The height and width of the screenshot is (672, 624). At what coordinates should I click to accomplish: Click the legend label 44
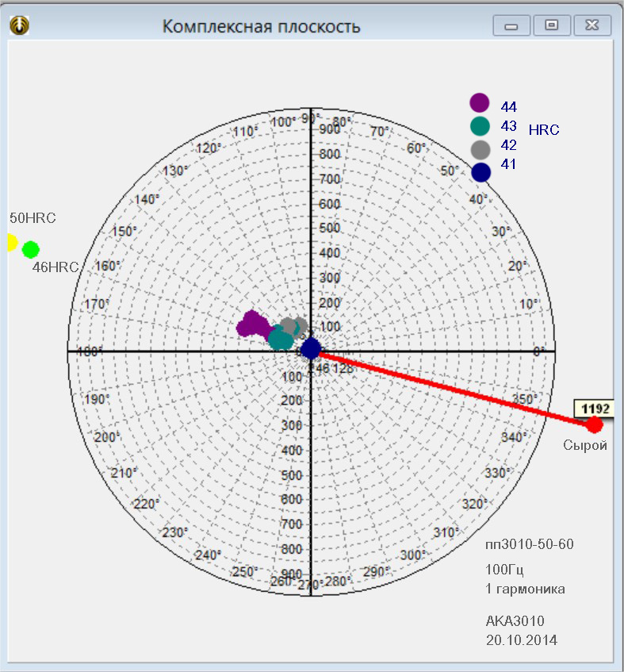coord(509,106)
